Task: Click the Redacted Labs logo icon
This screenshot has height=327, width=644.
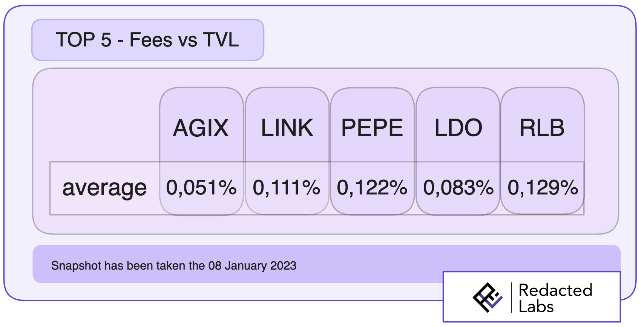Action: coord(488,298)
